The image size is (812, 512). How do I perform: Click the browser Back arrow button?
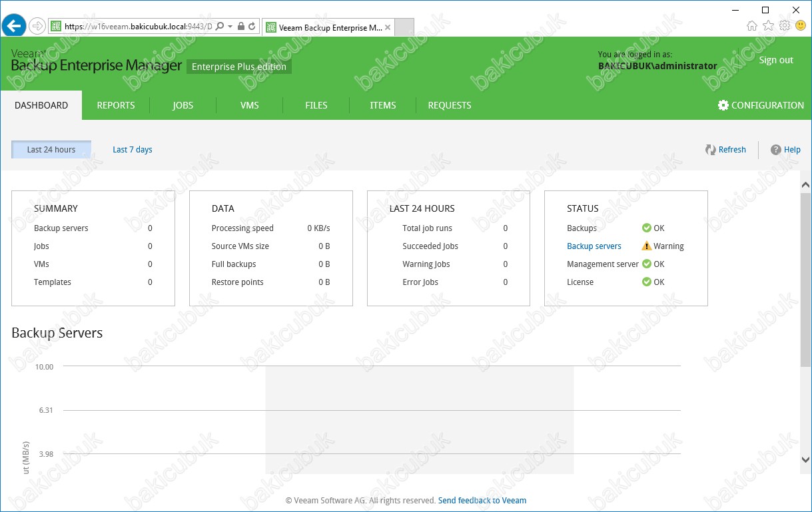click(14, 26)
